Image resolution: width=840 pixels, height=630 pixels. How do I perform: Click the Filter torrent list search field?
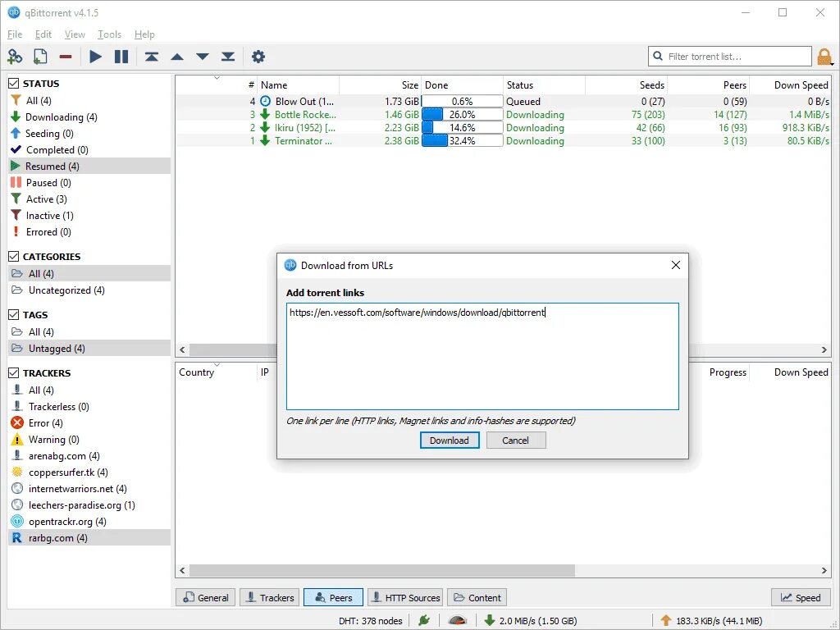tap(730, 57)
